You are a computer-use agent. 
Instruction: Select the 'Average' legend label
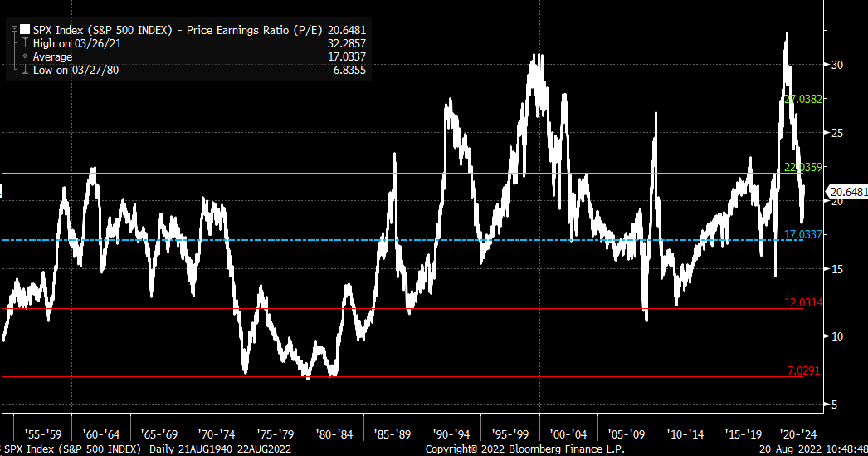click(x=52, y=57)
